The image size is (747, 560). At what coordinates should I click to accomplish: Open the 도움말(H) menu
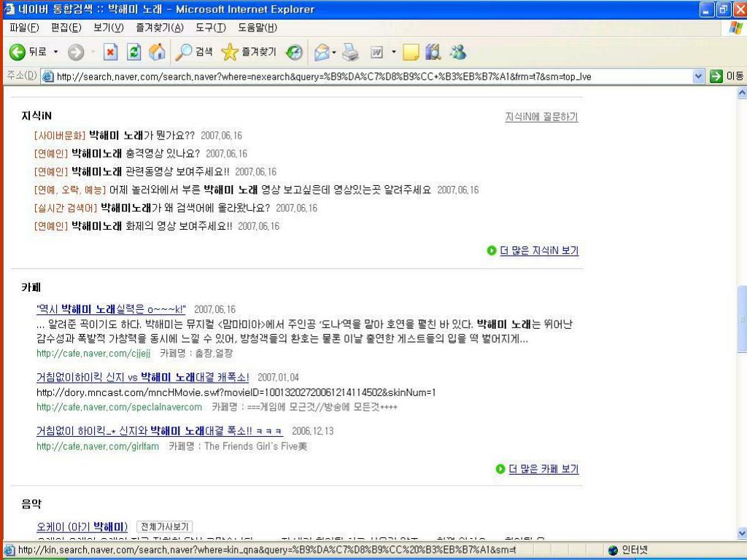coord(258,28)
